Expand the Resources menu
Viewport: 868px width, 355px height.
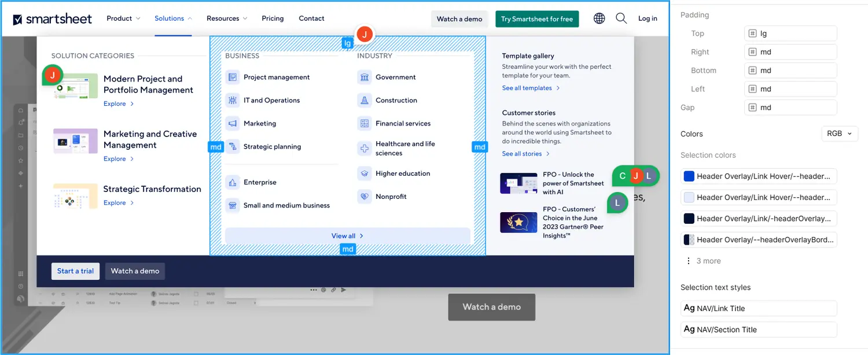tap(227, 19)
